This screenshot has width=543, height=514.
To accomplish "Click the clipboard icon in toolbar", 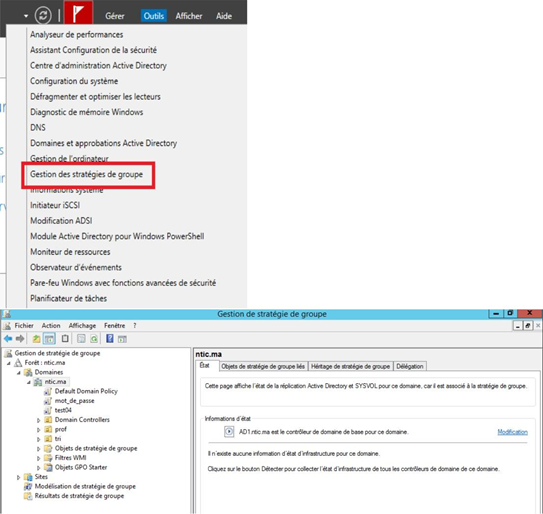I will [65, 338].
